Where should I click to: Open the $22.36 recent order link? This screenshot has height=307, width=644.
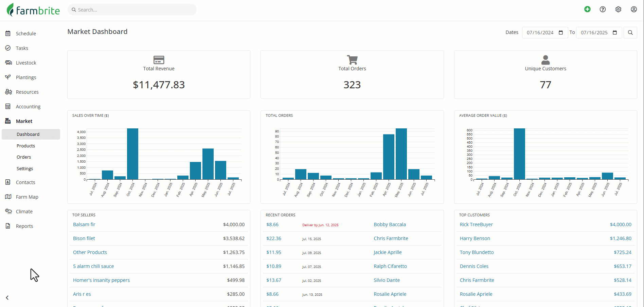(274, 238)
